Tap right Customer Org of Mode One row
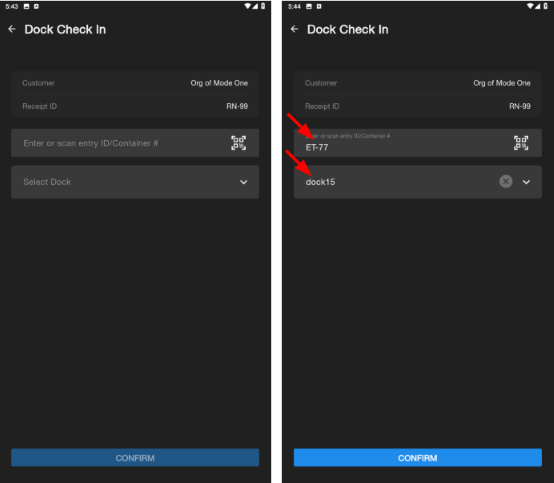The image size is (554, 483). (x=418, y=83)
